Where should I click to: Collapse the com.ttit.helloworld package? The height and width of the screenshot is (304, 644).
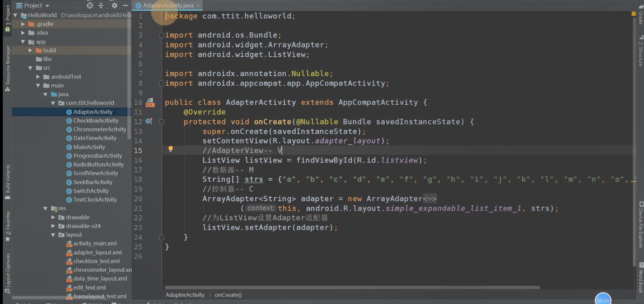53,103
